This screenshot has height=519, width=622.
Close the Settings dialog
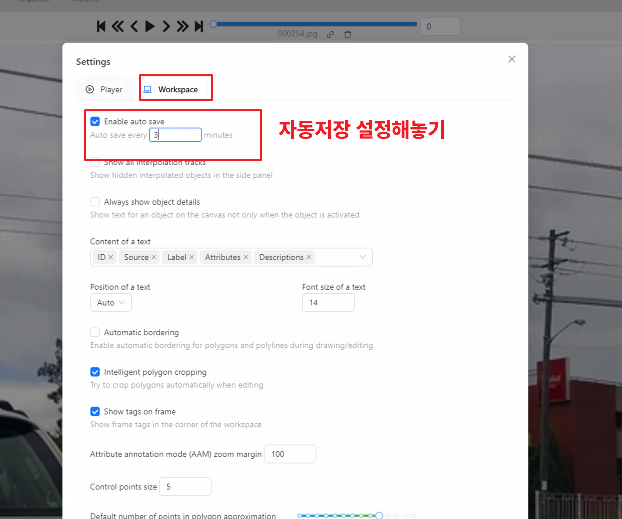(512, 59)
